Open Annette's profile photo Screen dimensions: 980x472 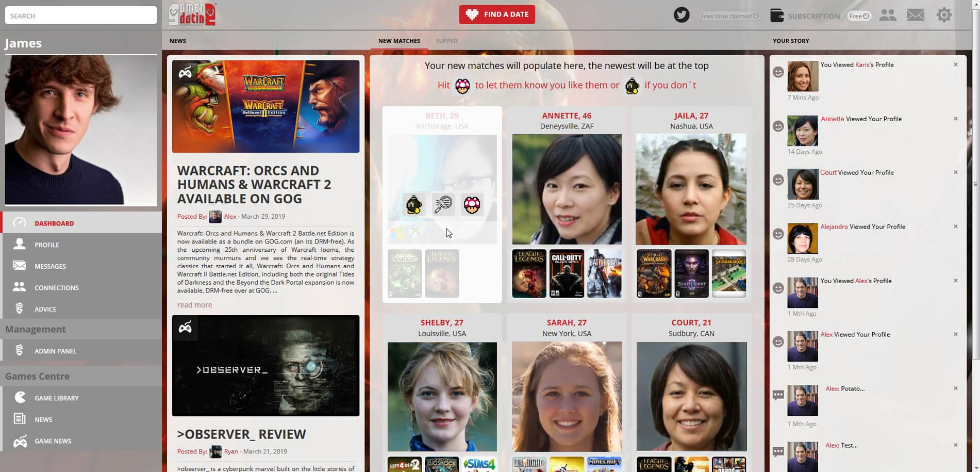tap(567, 189)
